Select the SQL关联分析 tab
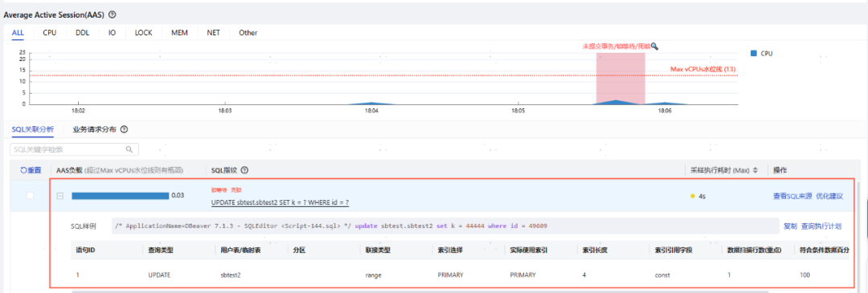Image resolution: width=868 pixels, height=293 pixels. 33,130
